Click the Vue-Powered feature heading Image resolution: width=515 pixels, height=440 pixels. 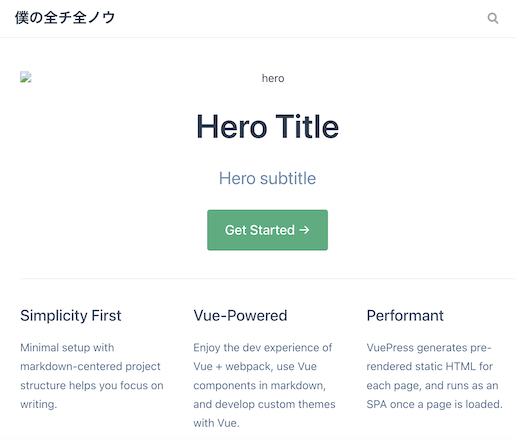(x=240, y=316)
